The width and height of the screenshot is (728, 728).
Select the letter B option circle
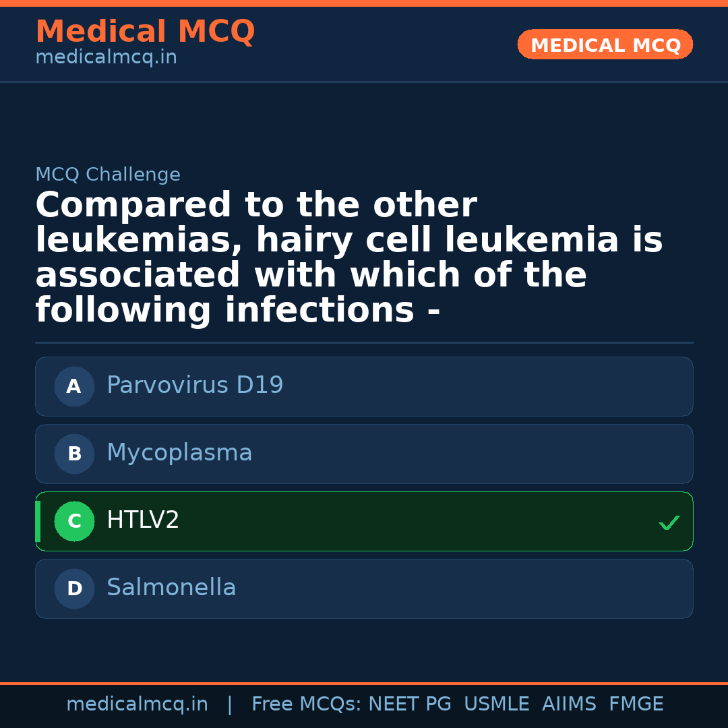pyautogui.click(x=74, y=454)
